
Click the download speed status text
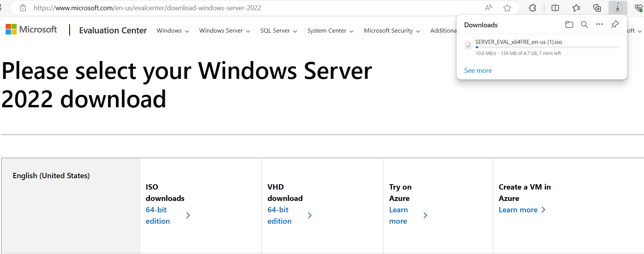click(518, 53)
